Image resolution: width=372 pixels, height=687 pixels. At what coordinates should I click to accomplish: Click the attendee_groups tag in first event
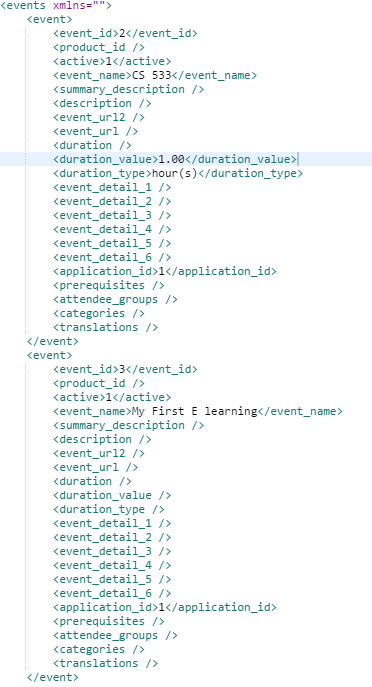[x=115, y=300]
